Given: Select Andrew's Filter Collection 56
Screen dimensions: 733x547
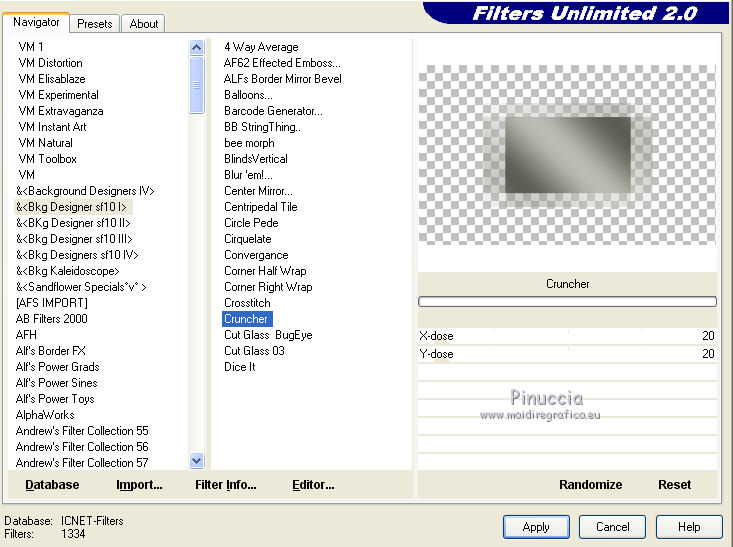Looking at the screenshot, I should pyautogui.click(x=82, y=446).
